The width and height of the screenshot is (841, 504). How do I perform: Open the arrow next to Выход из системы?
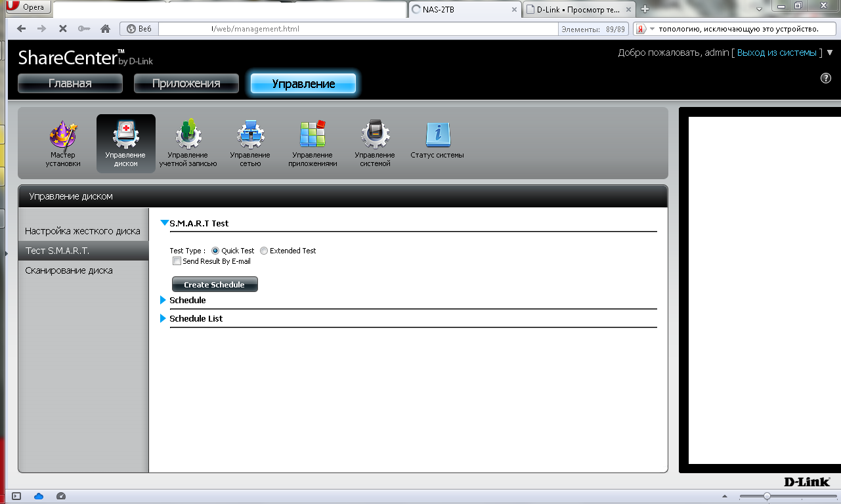(830, 52)
